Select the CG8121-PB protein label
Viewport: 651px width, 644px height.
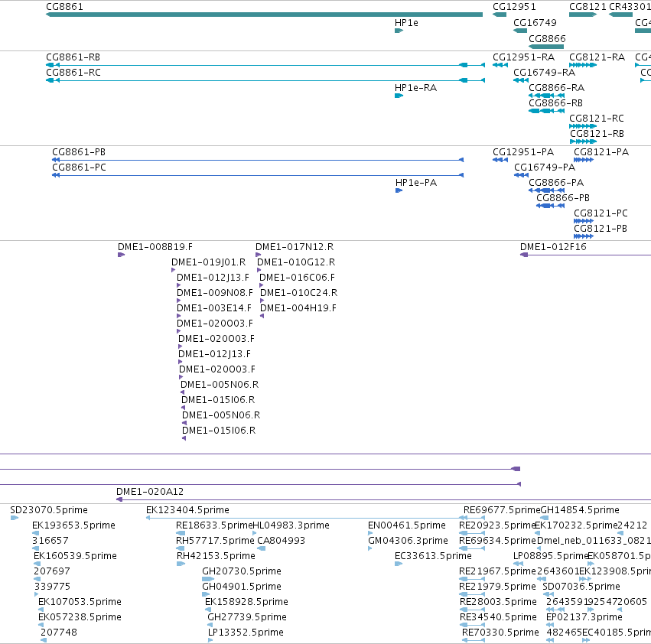click(600, 229)
